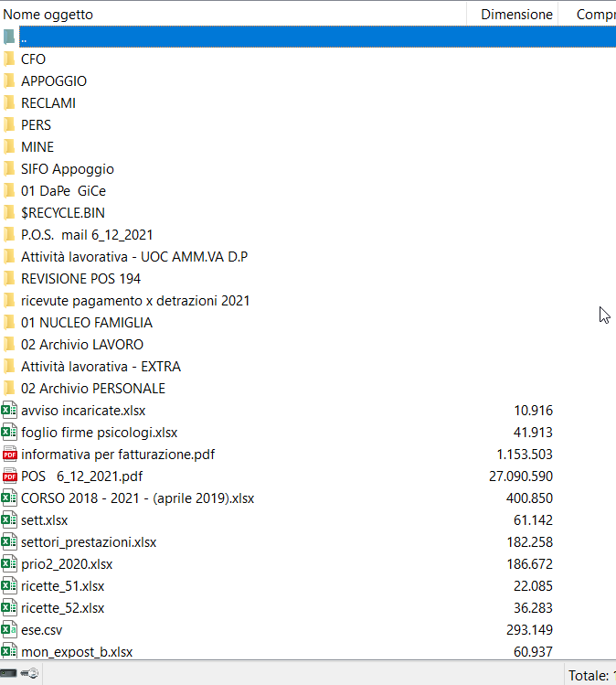
Task: Select the CORSO 2018 - 2021 spreadsheet
Action: (137, 498)
